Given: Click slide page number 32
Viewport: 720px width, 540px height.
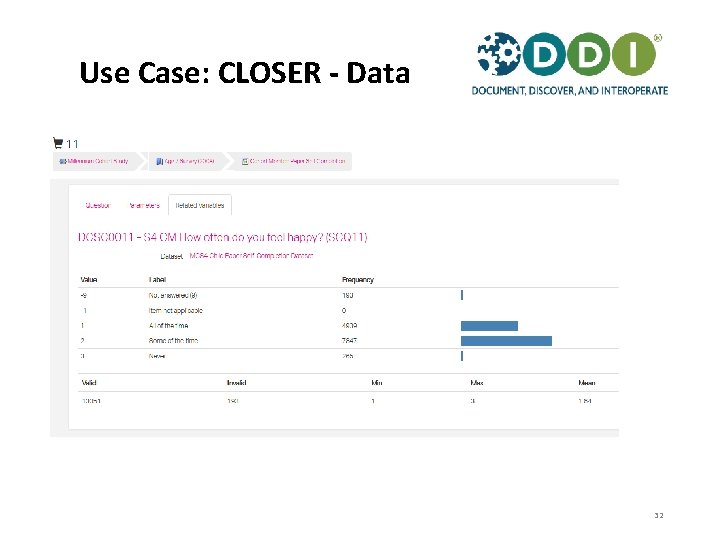Looking at the screenshot, I should [659, 516].
